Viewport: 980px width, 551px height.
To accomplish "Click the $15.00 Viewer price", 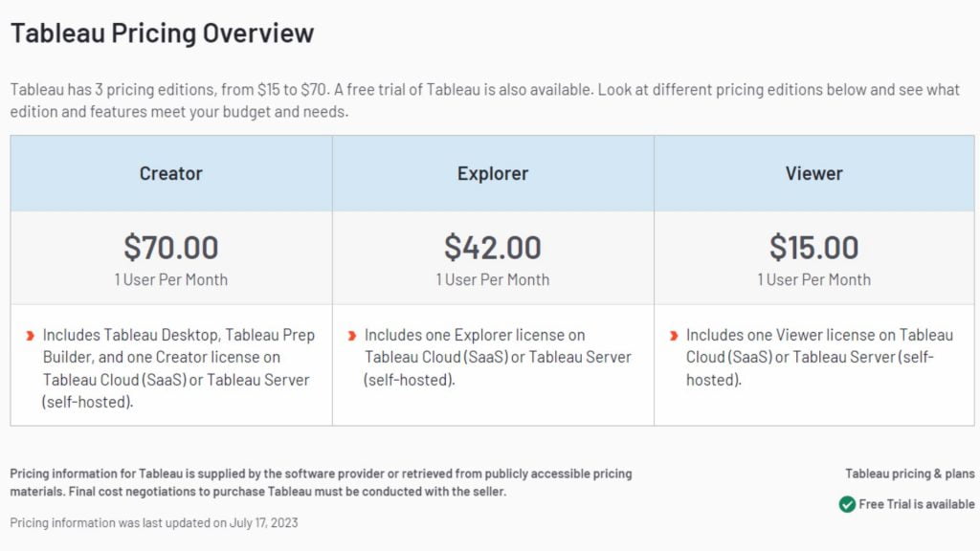I will [813, 248].
